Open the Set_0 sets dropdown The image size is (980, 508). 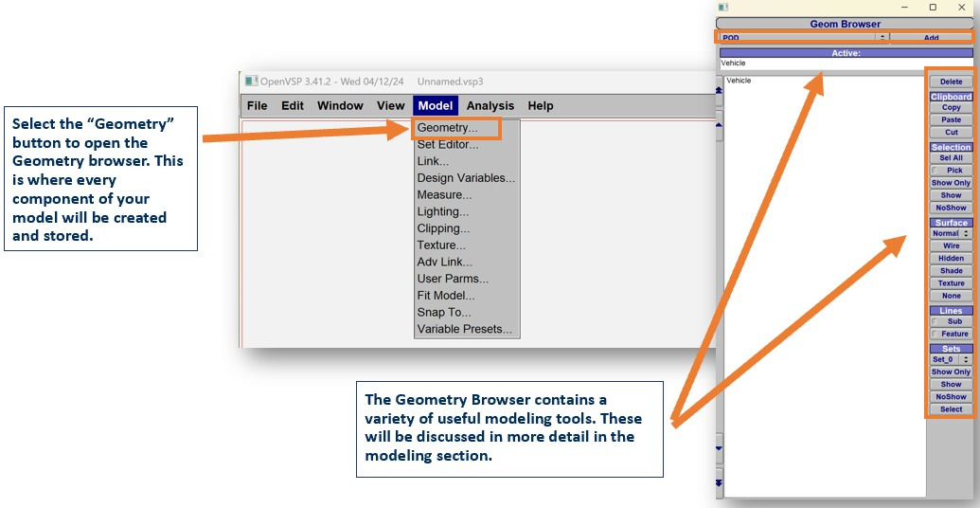tap(967, 360)
